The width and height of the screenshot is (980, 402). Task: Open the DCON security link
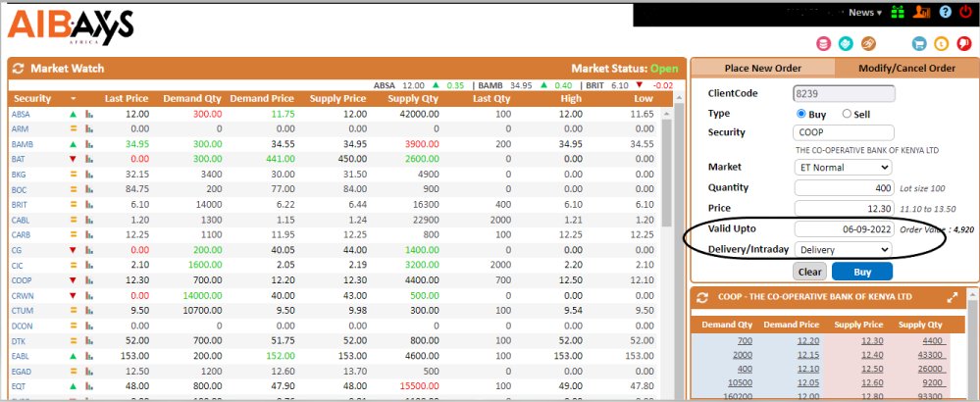click(22, 326)
